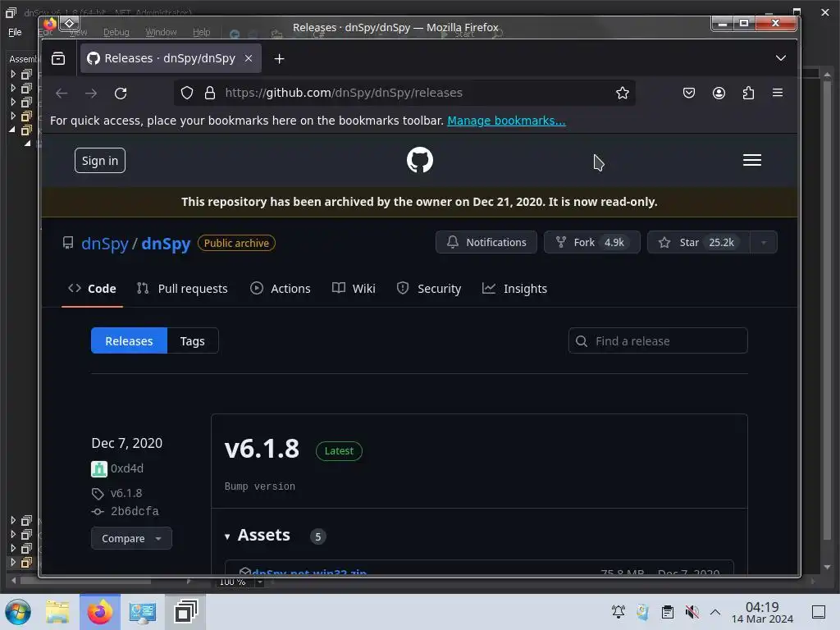The image size is (840, 630).
Task: Select the Releases toggle button
Action: [129, 340]
